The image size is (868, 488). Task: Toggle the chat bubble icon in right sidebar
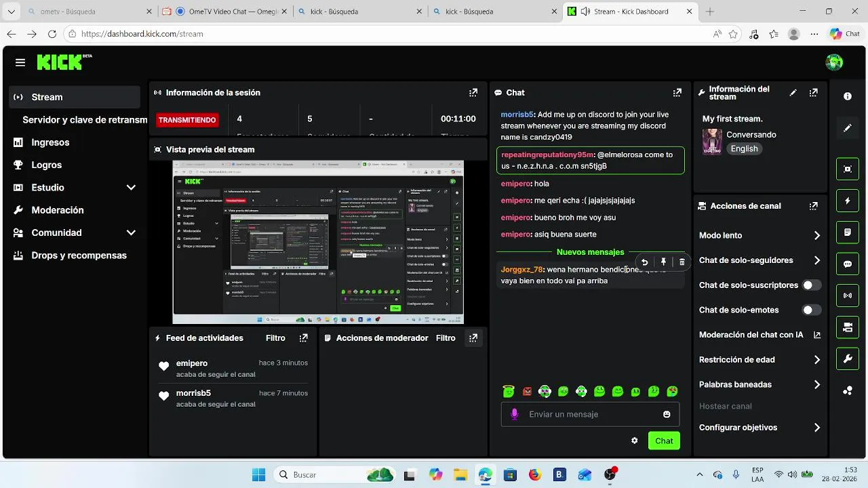(848, 264)
